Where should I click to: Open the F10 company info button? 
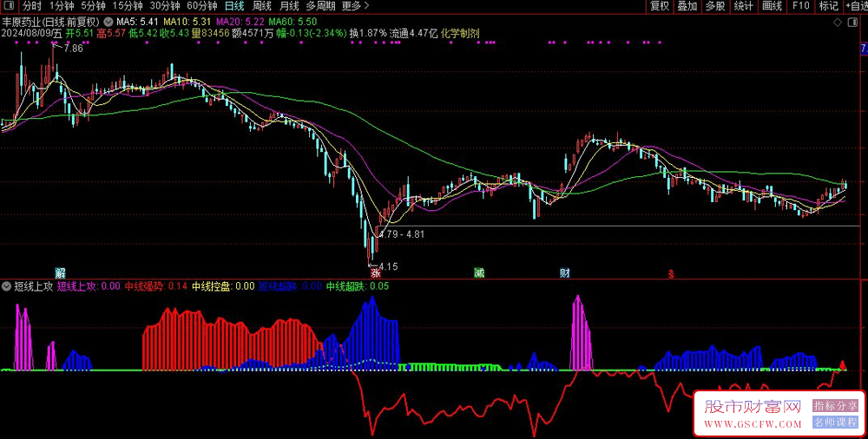[x=801, y=6]
